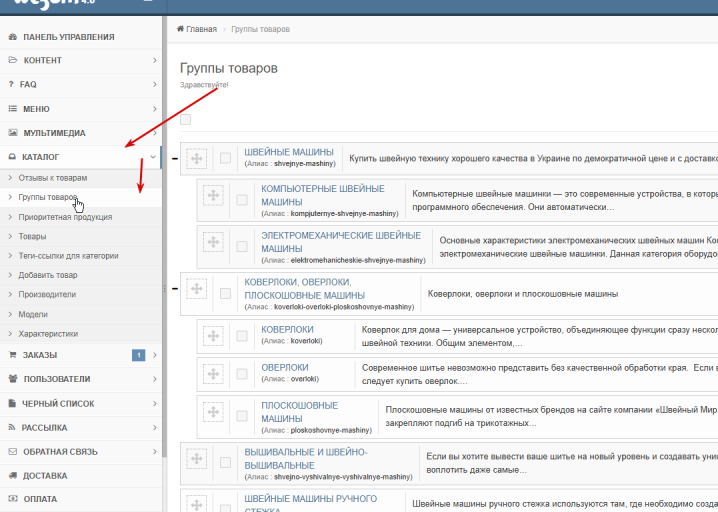This screenshot has width=718, height=512.
Task: Click alias text koverloki
Action: pos(306,341)
